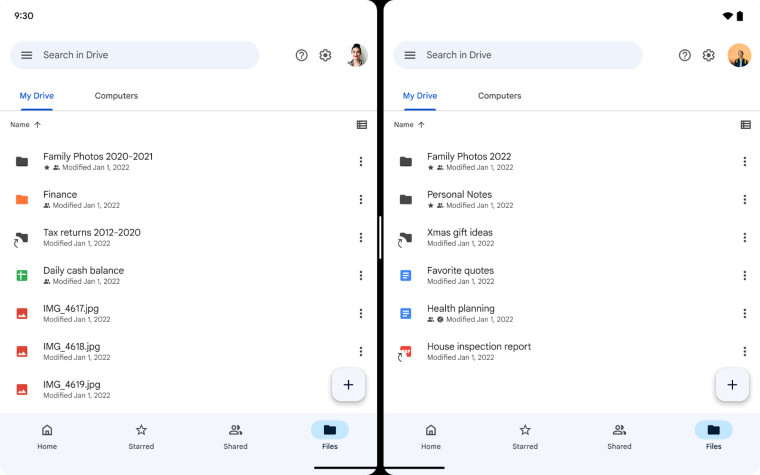Open more options for Personal Notes
This screenshot has width=760, height=475.
click(x=744, y=199)
